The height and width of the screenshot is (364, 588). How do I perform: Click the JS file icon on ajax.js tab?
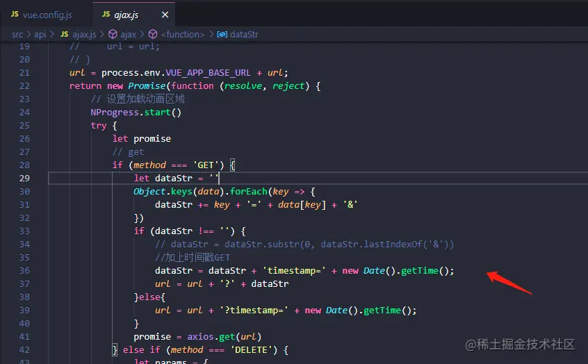click(x=106, y=15)
